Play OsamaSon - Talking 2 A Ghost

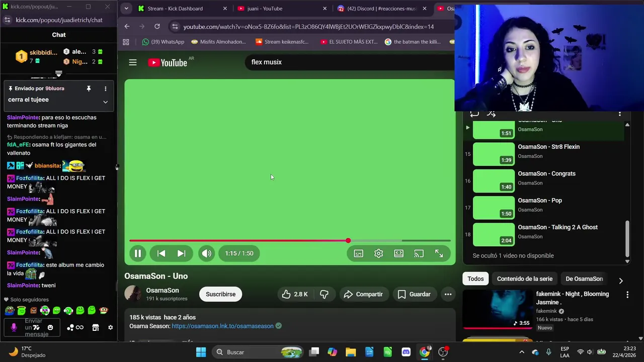[x=543, y=234]
